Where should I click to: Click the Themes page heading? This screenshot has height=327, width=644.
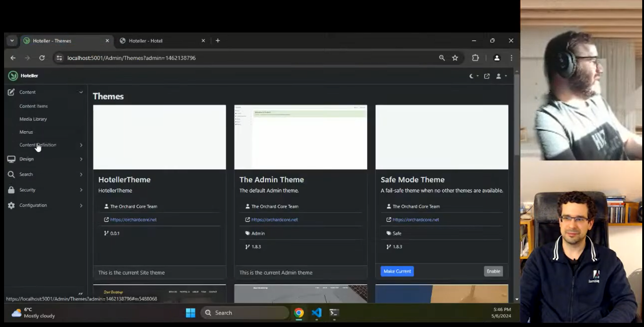108,96
